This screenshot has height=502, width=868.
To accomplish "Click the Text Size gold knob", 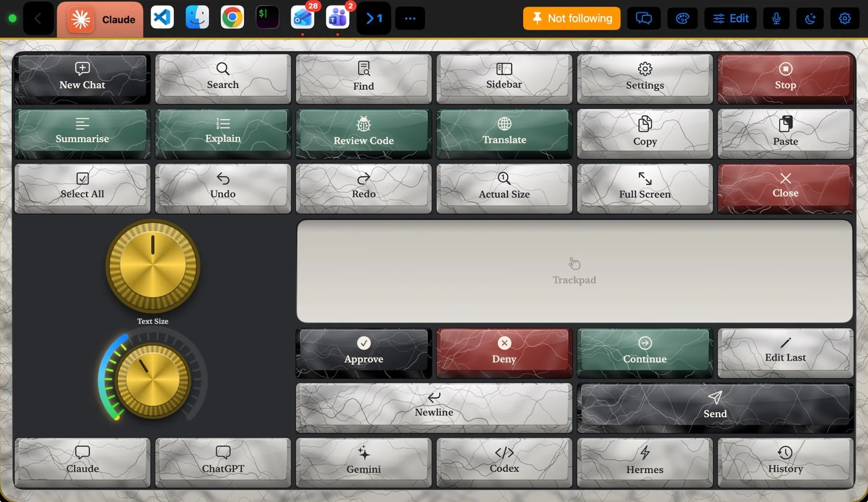I will pos(153,266).
